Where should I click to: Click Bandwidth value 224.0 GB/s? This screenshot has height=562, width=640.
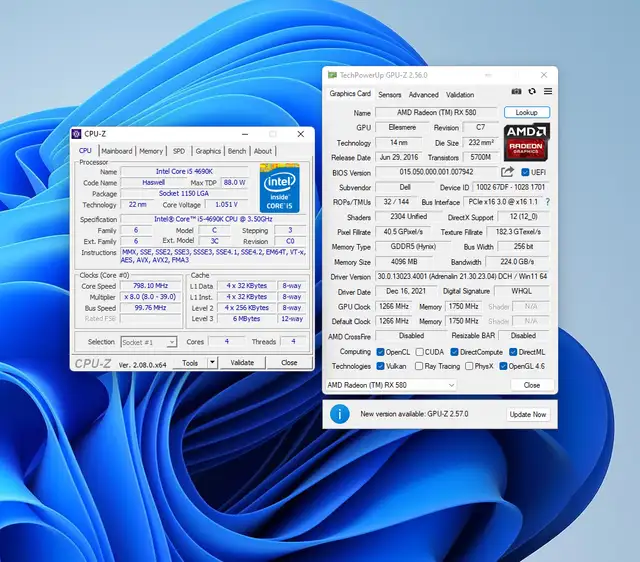tap(518, 262)
